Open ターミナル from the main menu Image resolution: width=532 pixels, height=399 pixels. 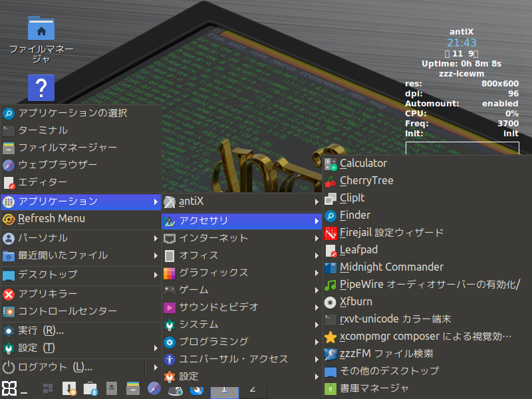point(80,130)
